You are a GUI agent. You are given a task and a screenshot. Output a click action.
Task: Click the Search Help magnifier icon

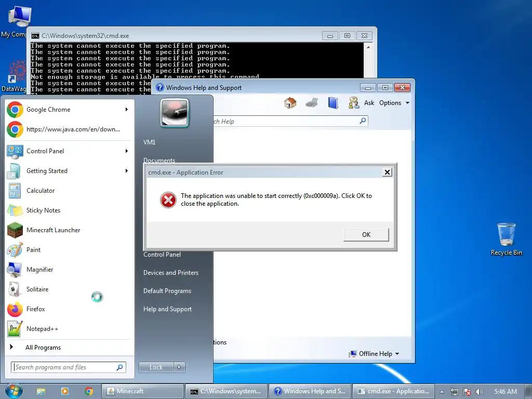tap(363, 121)
